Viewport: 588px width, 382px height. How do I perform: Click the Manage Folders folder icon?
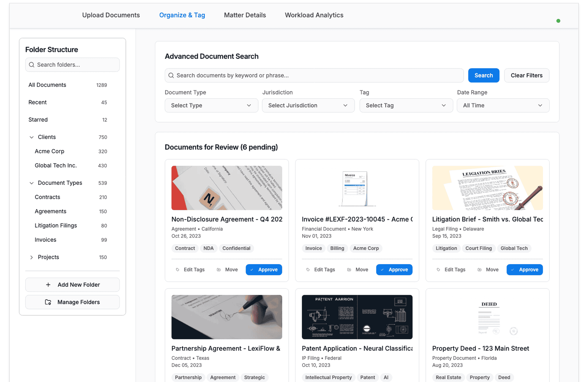[48, 302]
